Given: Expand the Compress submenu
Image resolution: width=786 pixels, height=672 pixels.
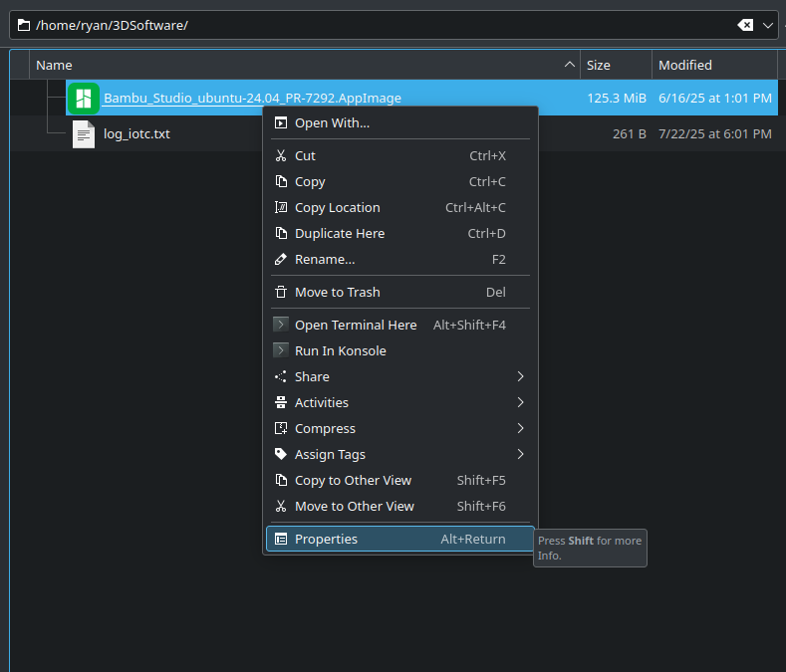Looking at the screenshot, I should point(400,428).
